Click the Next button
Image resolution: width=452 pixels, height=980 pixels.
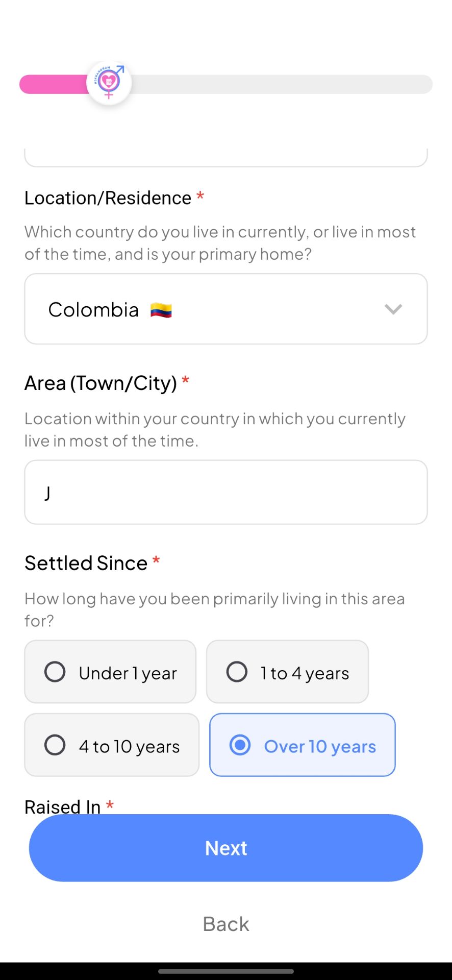226,848
